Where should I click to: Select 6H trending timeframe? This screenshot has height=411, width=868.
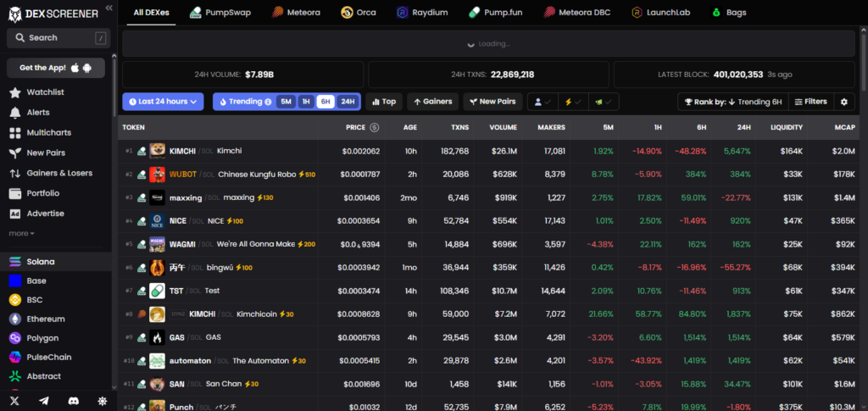325,102
